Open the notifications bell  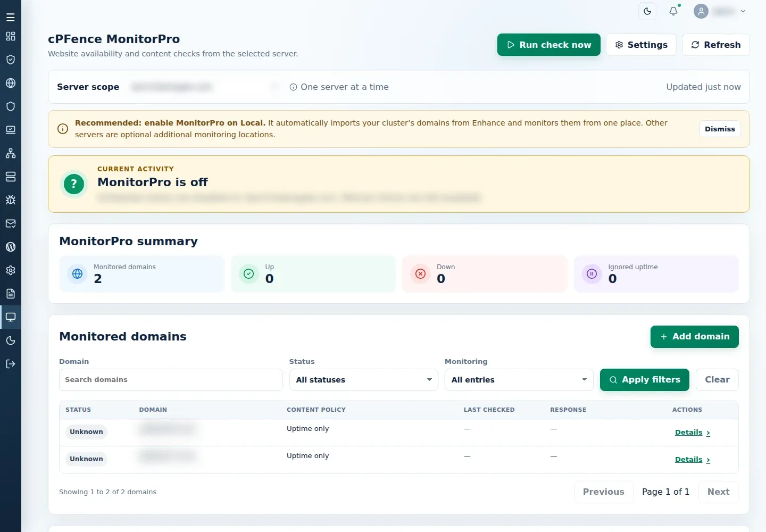coord(673,11)
